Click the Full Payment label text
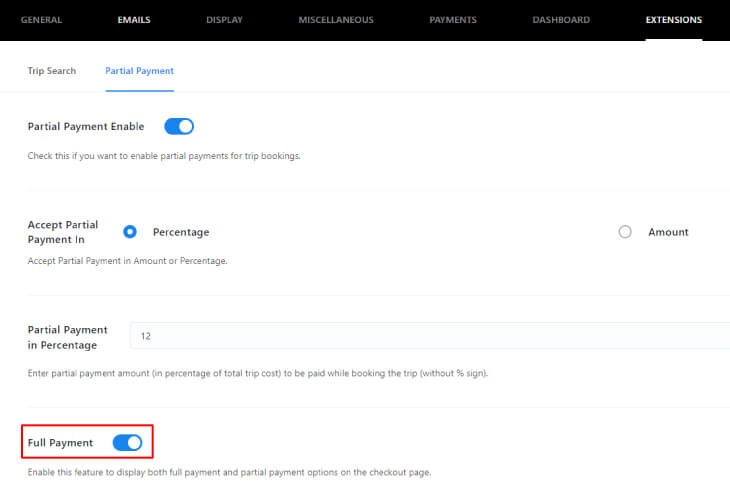This screenshot has height=501, width=730. [x=61, y=443]
